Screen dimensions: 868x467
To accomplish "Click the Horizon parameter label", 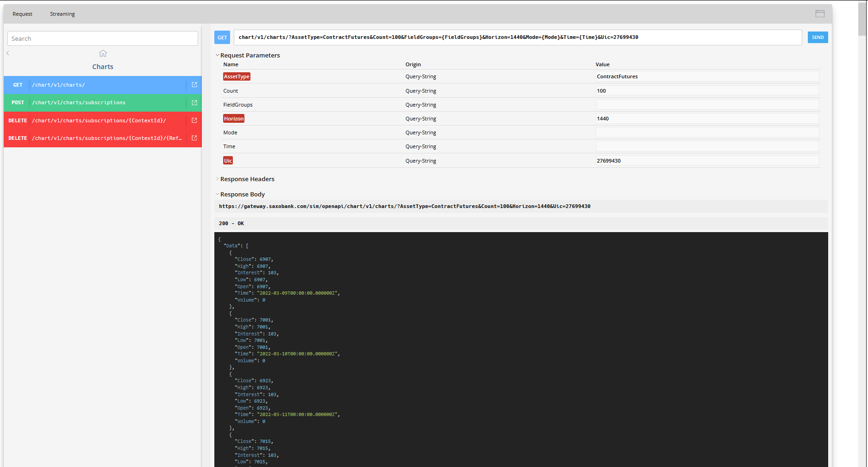I will (234, 119).
